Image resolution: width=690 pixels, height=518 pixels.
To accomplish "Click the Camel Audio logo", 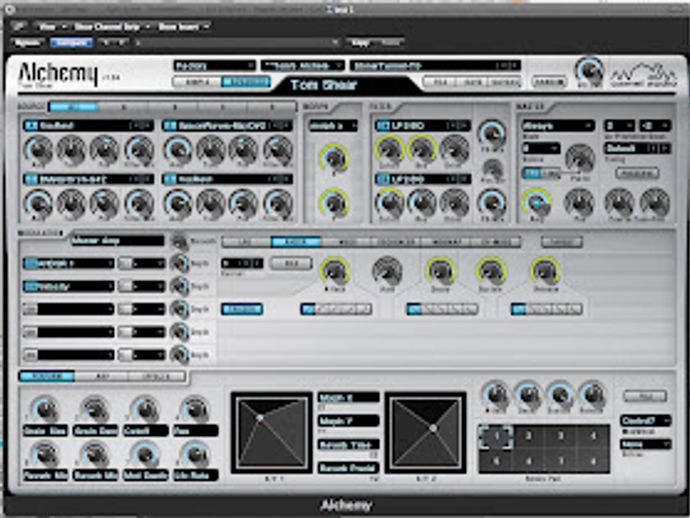I will pos(643,75).
